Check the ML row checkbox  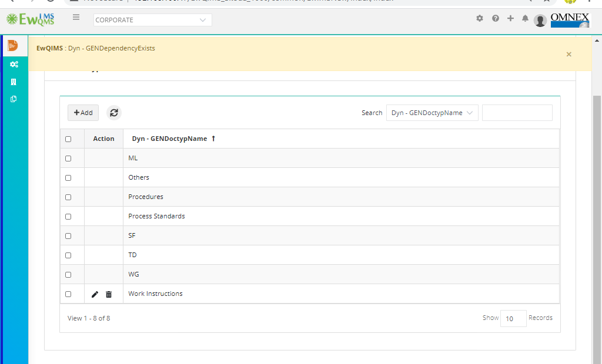[x=68, y=159]
